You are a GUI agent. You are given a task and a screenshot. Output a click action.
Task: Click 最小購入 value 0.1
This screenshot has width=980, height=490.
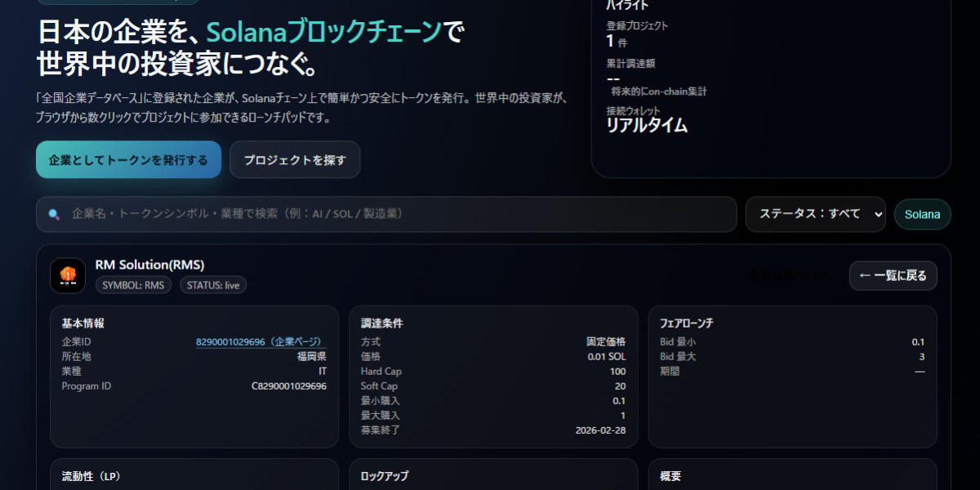click(x=619, y=401)
